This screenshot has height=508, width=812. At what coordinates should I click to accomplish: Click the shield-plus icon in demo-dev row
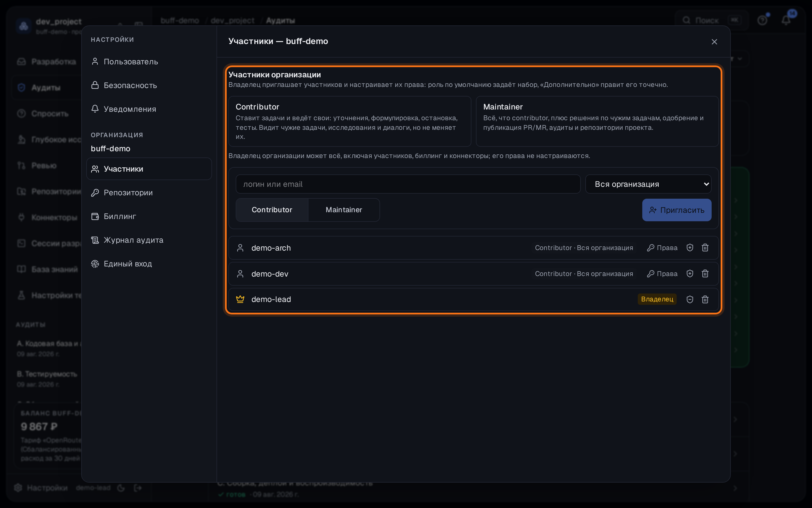click(690, 273)
